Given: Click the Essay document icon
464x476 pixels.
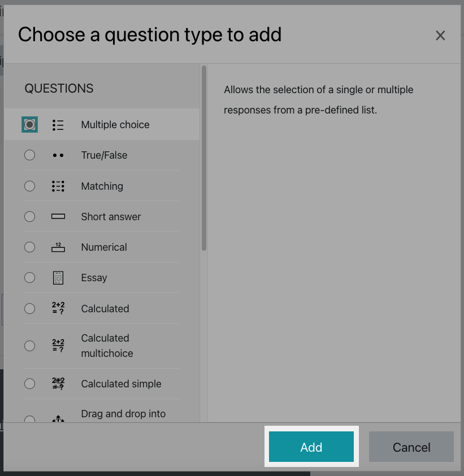Looking at the screenshot, I should pyautogui.click(x=58, y=278).
